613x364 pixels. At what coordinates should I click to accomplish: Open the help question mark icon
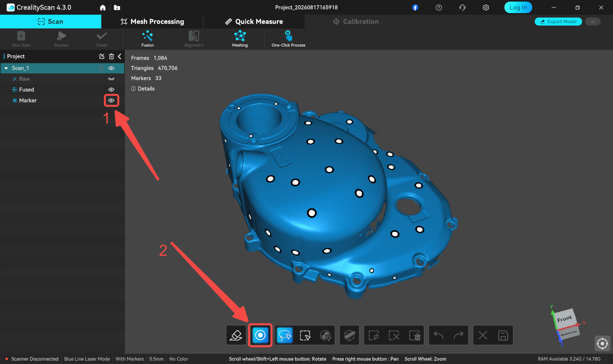439,7
